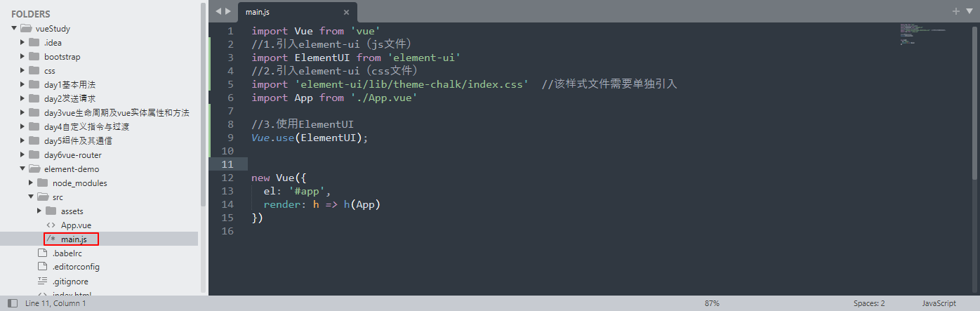Click the tab-forward right arrow icon

coord(228,11)
